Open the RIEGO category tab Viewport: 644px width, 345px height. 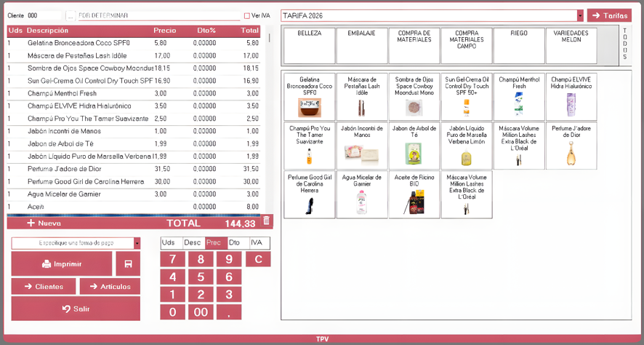point(519,46)
